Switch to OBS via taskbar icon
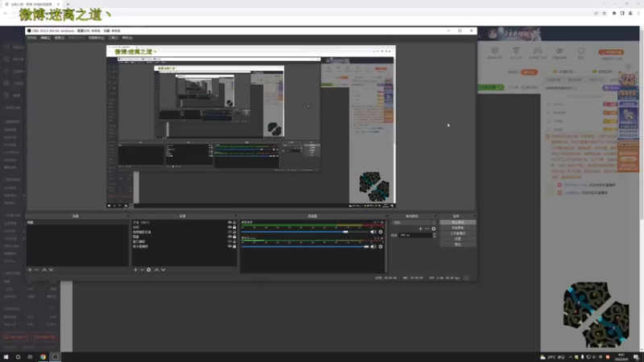This screenshot has width=644, height=362. 55,356
